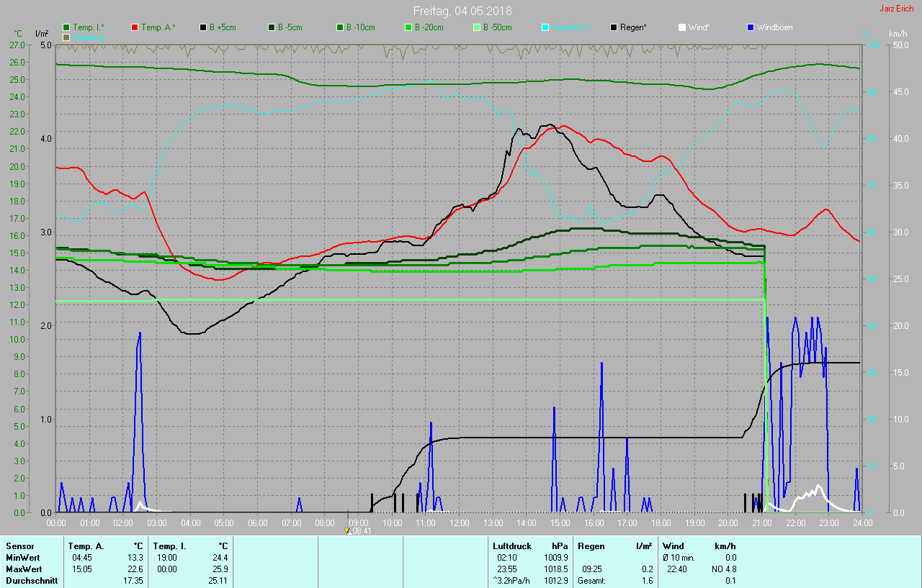Select the black Regen* legend square
Image resolution: width=922 pixels, height=588 pixels.
(x=614, y=27)
